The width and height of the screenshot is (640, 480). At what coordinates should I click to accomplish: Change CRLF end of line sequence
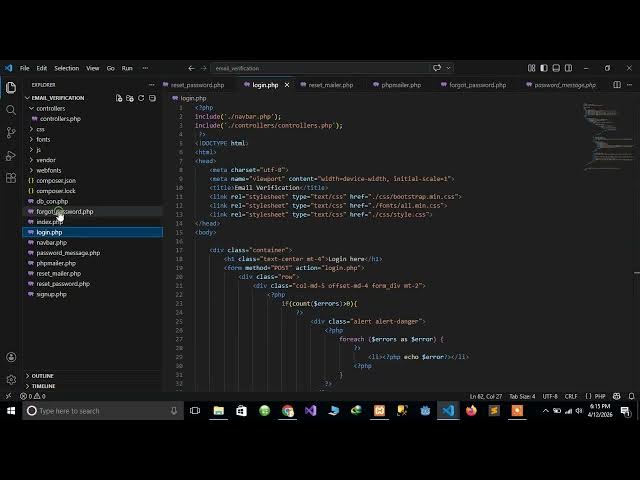571,396
